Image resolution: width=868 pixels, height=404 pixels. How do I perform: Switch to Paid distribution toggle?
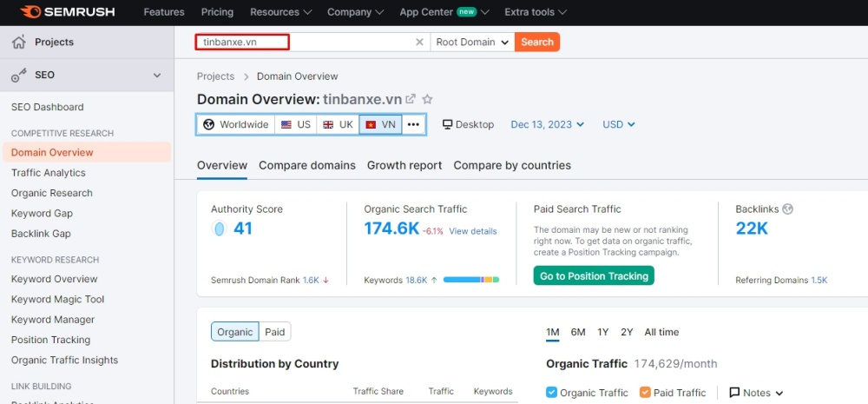(x=275, y=332)
